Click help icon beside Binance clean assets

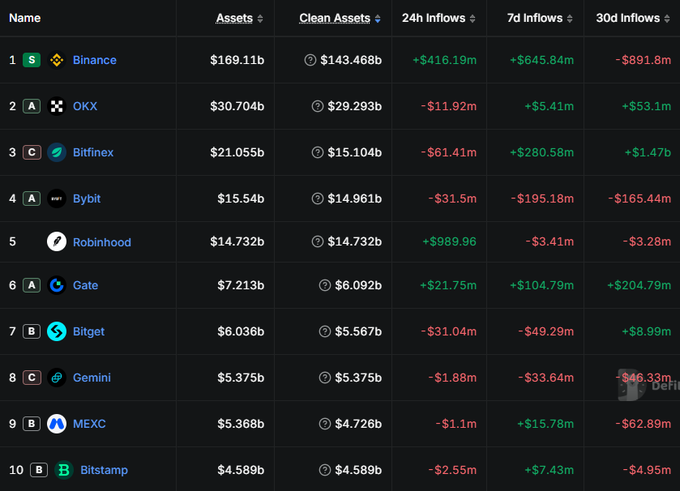tap(310, 60)
